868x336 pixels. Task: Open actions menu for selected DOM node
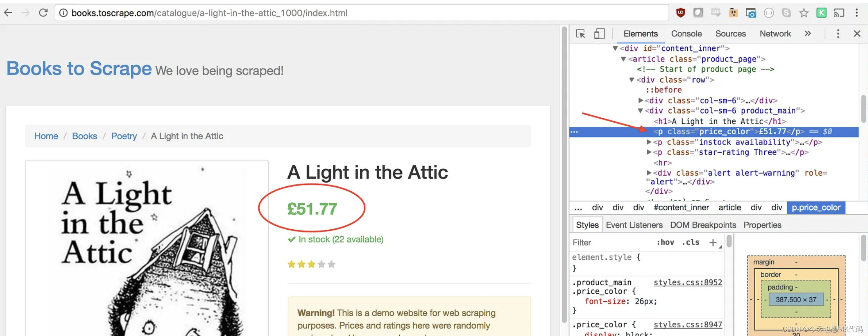574,132
